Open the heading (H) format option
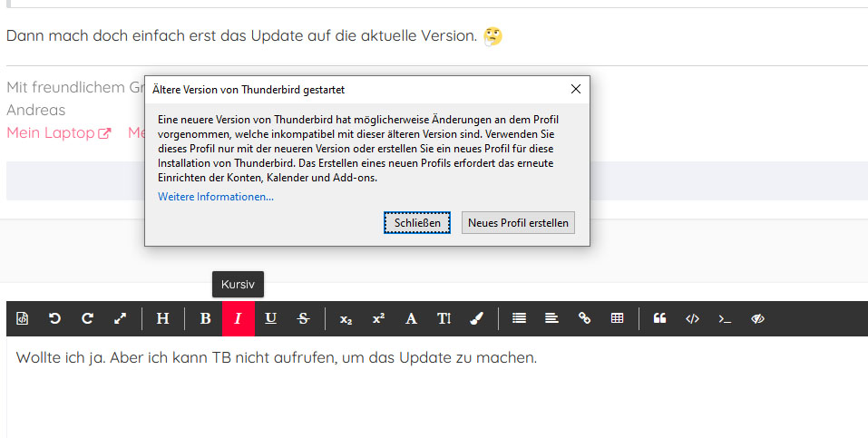 (x=162, y=318)
